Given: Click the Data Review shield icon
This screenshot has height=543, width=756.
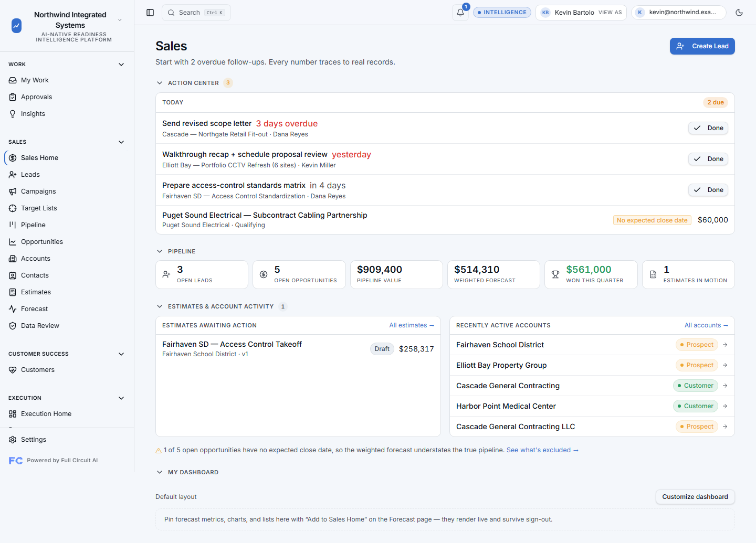Looking at the screenshot, I should (x=13, y=326).
